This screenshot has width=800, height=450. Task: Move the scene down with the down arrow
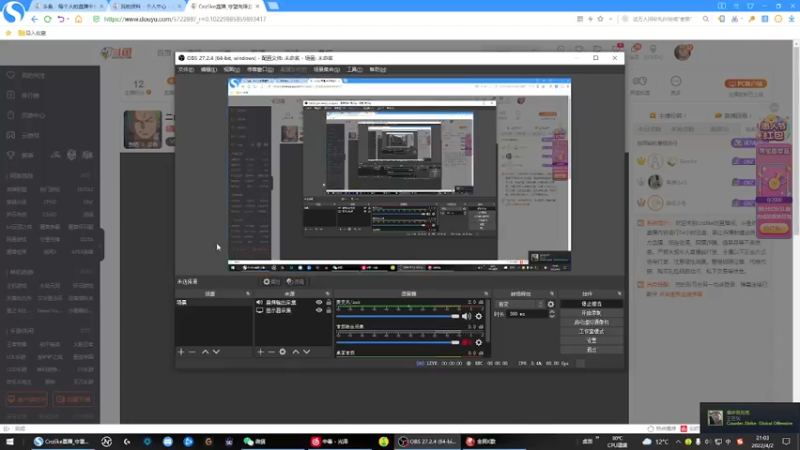pyautogui.click(x=216, y=352)
